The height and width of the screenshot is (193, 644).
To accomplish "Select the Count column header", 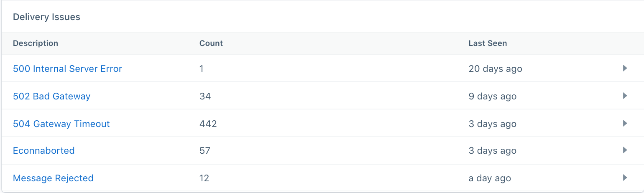I will 211,43.
